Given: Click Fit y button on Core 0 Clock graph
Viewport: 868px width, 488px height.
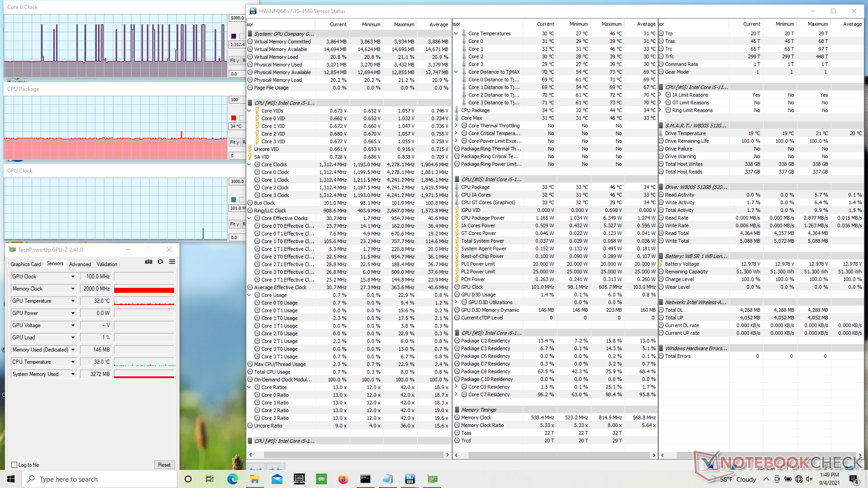Looking at the screenshot, I should (x=235, y=61).
